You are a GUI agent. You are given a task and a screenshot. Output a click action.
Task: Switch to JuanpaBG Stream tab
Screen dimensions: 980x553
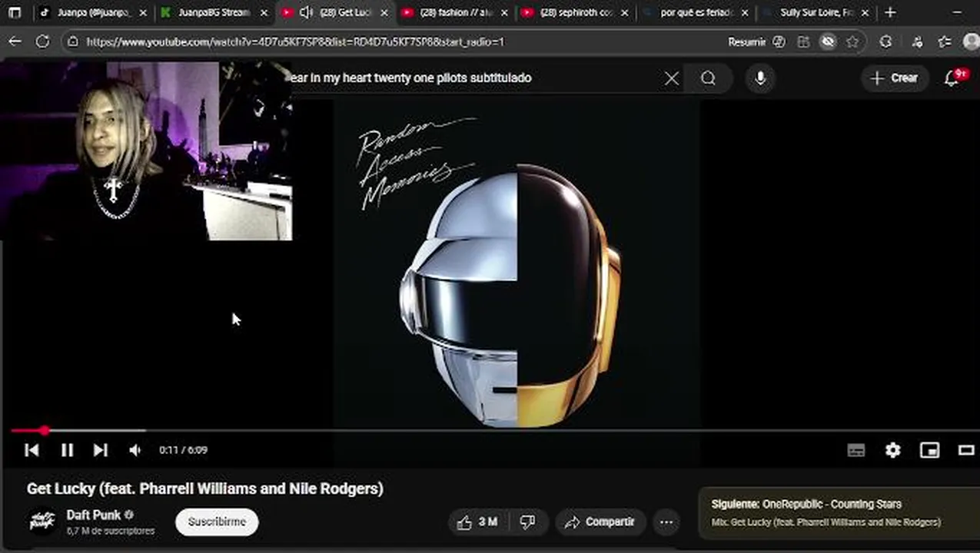[x=214, y=12]
